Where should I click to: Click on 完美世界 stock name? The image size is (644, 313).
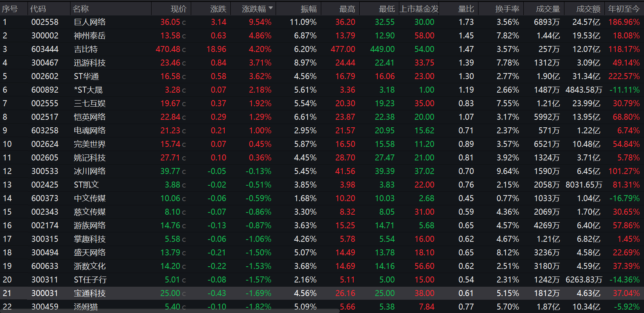coord(90,144)
